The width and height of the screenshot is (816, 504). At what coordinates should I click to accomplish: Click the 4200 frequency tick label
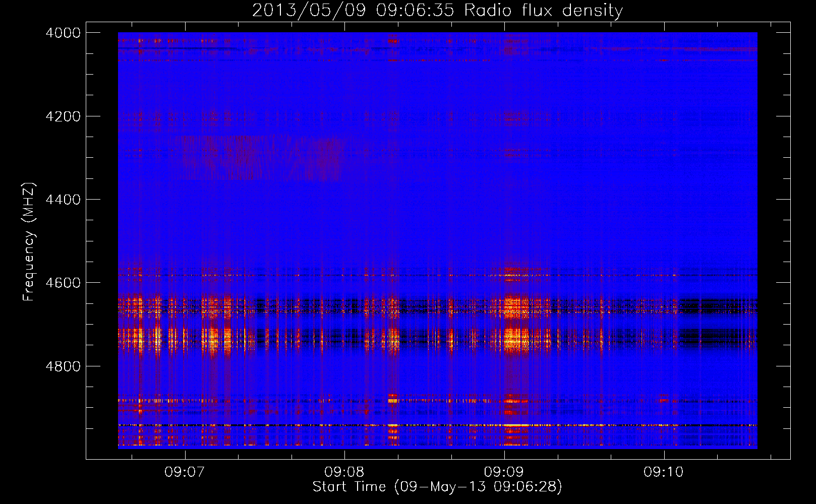click(x=63, y=116)
